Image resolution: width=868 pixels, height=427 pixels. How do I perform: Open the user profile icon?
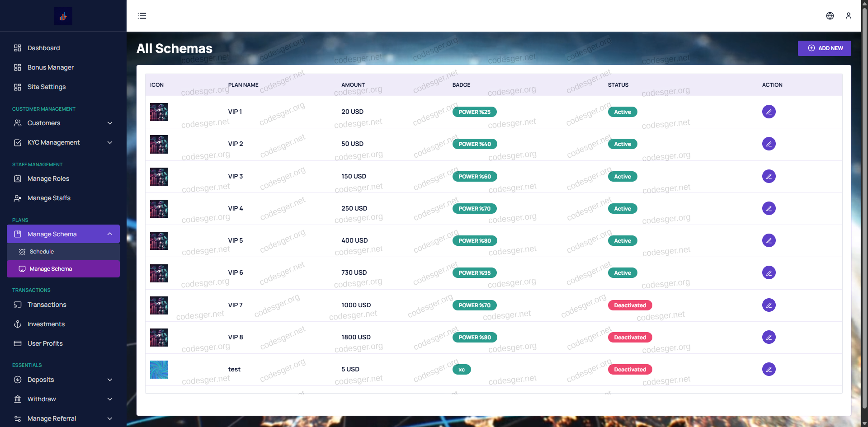[849, 16]
